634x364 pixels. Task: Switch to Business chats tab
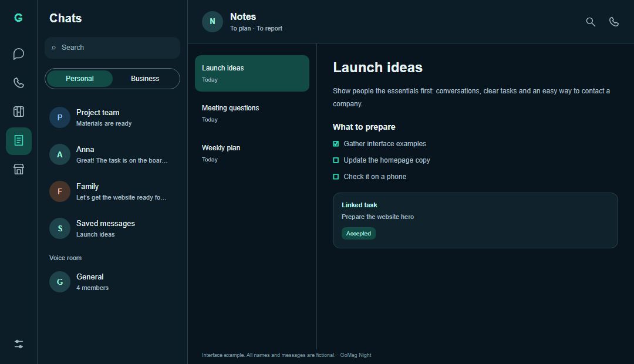145,79
